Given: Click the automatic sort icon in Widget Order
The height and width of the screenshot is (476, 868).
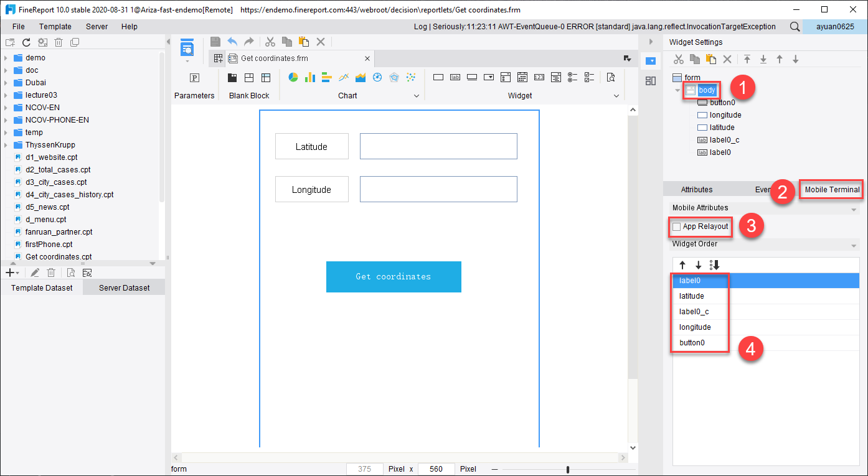Looking at the screenshot, I should 715,265.
